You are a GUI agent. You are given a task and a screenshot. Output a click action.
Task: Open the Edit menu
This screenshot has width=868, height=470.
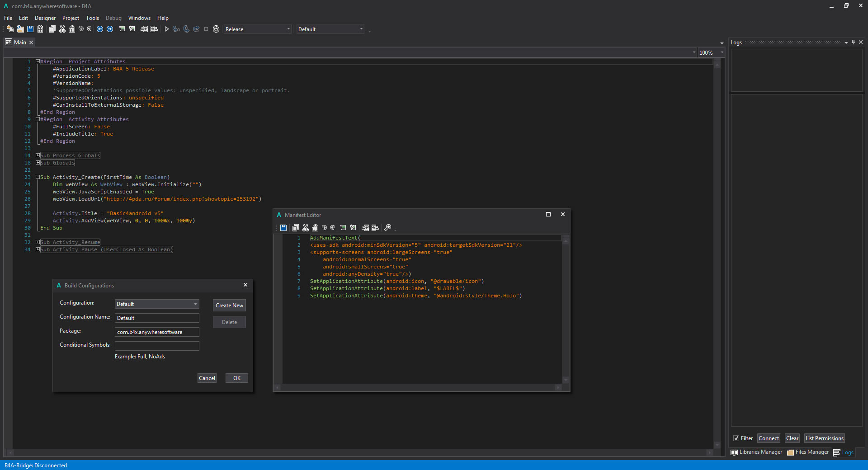[24, 18]
